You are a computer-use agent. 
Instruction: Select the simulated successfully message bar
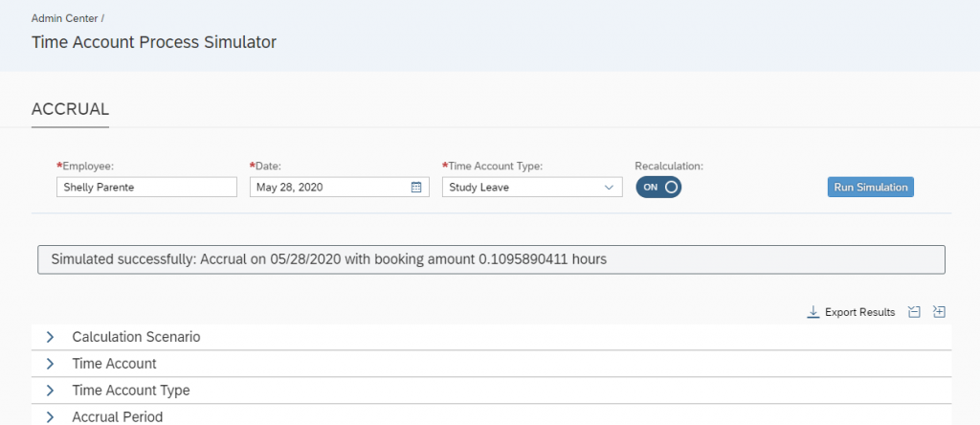coord(491,259)
